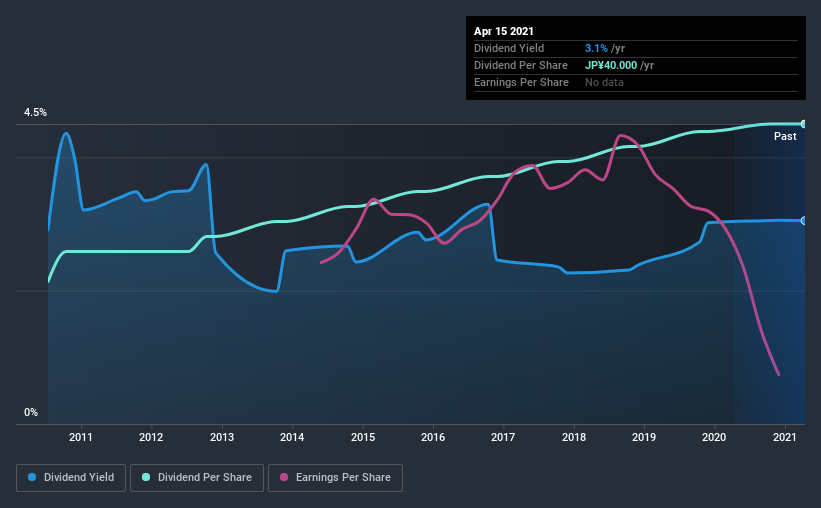Click the tooltip Dividend Per Share label
The width and height of the screenshot is (821, 508).
coord(521,65)
